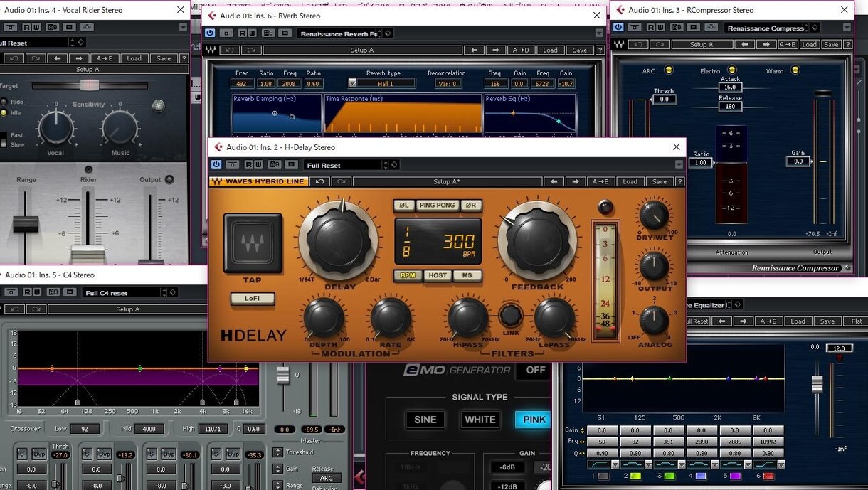Expand RVerb window options arrow at header right

(599, 33)
